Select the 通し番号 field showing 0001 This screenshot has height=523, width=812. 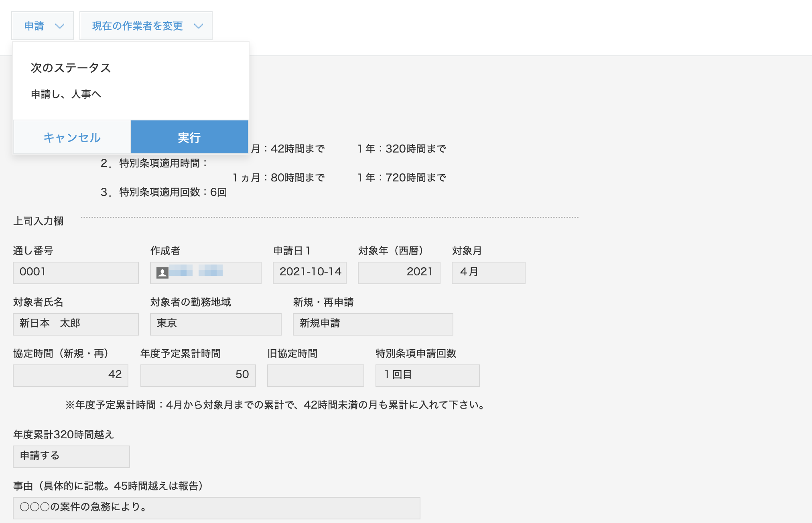point(76,273)
